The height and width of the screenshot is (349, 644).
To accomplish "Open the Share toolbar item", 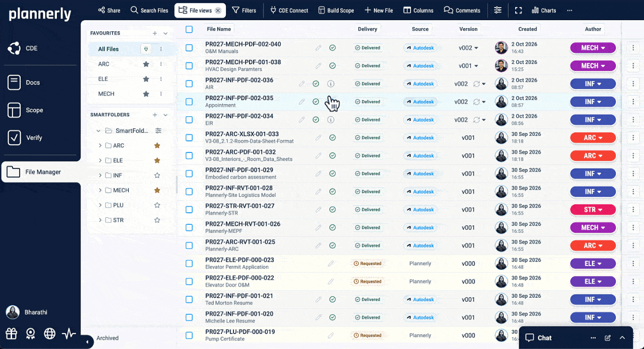I will 109,10.
